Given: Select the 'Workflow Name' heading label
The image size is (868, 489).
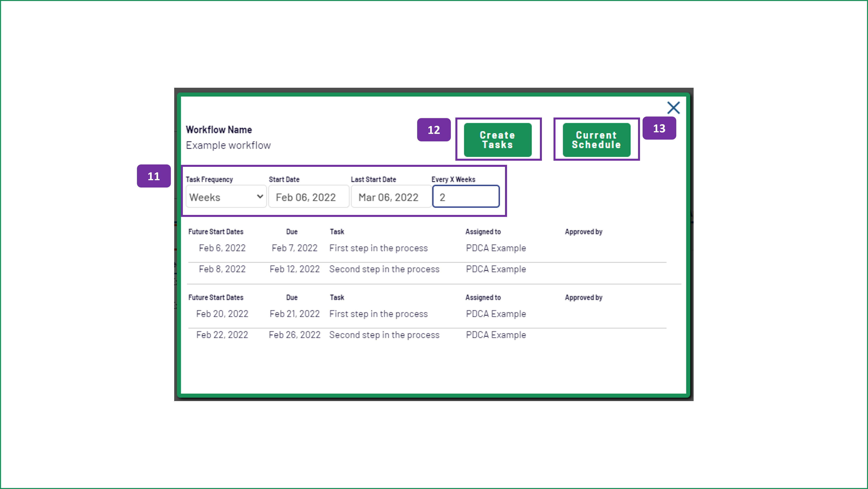Looking at the screenshot, I should point(219,130).
